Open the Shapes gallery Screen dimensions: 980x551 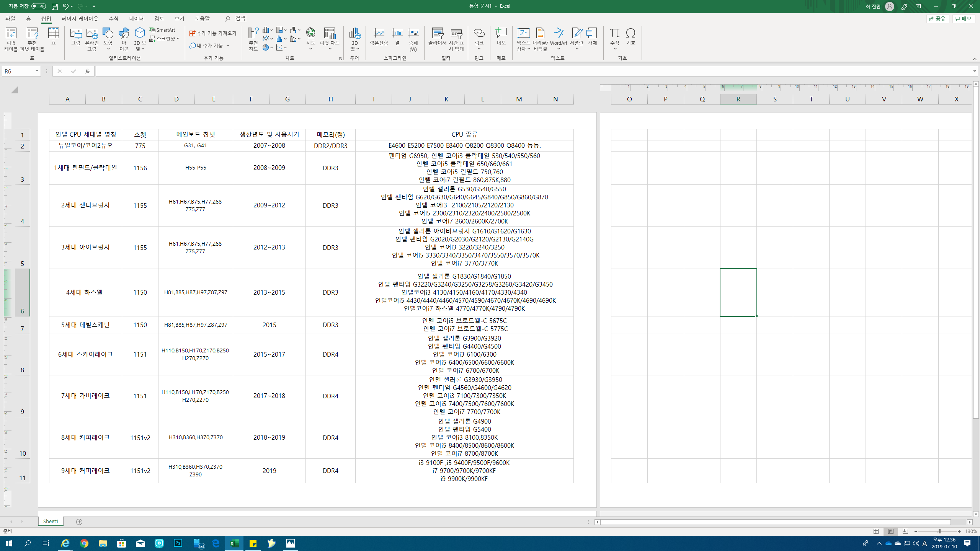coord(108,39)
